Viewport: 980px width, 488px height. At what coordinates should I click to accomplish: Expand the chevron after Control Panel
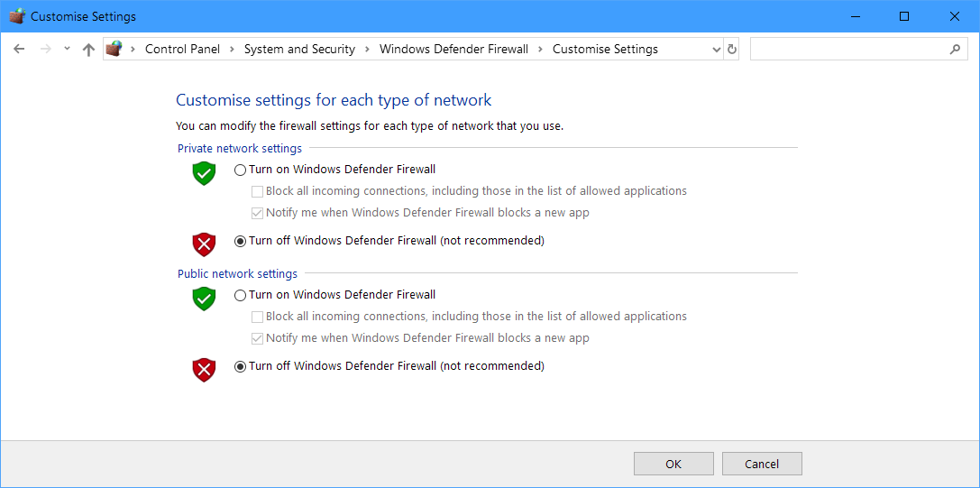click(233, 49)
